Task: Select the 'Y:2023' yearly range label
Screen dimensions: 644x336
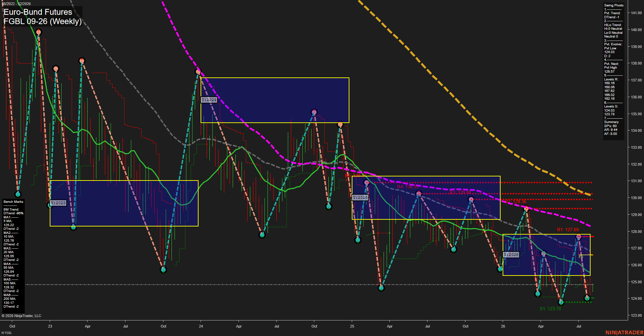Action: click(x=58, y=203)
